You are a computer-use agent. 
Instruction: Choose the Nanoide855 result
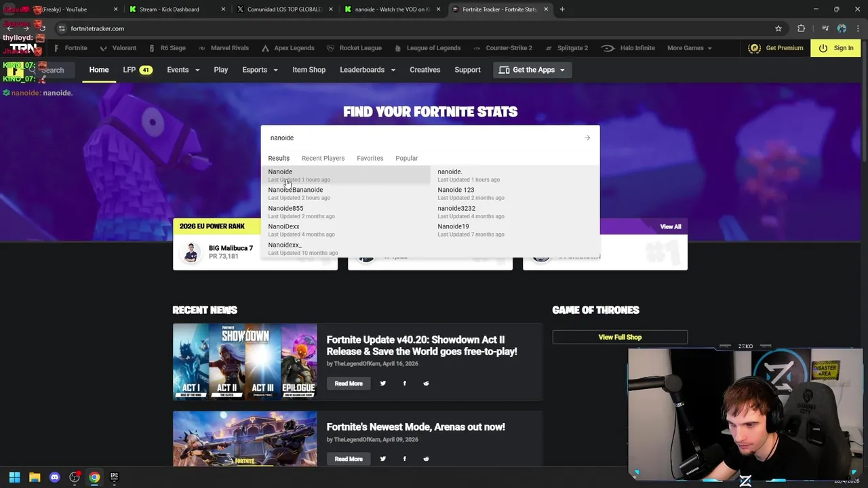(346, 211)
